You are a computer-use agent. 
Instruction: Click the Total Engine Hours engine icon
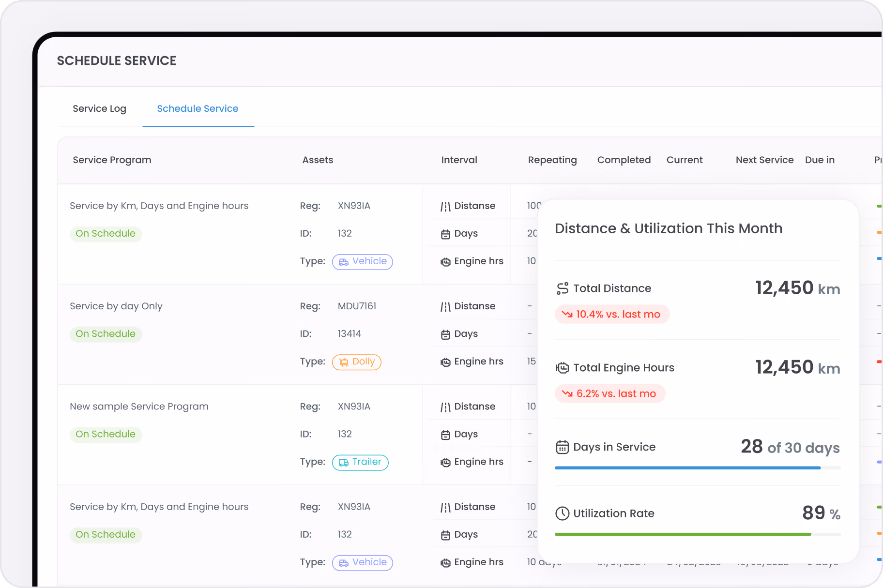point(562,368)
